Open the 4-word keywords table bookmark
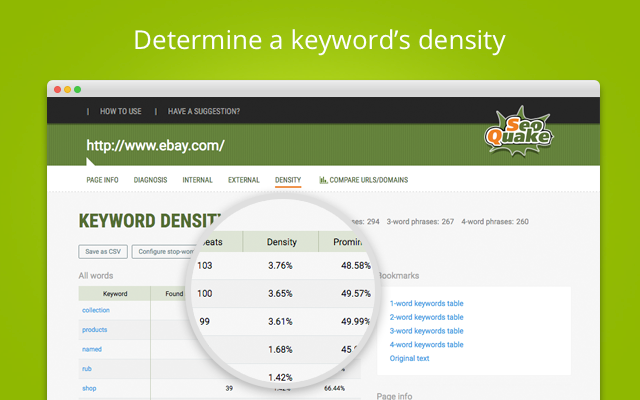The width and height of the screenshot is (640, 400). (427, 344)
